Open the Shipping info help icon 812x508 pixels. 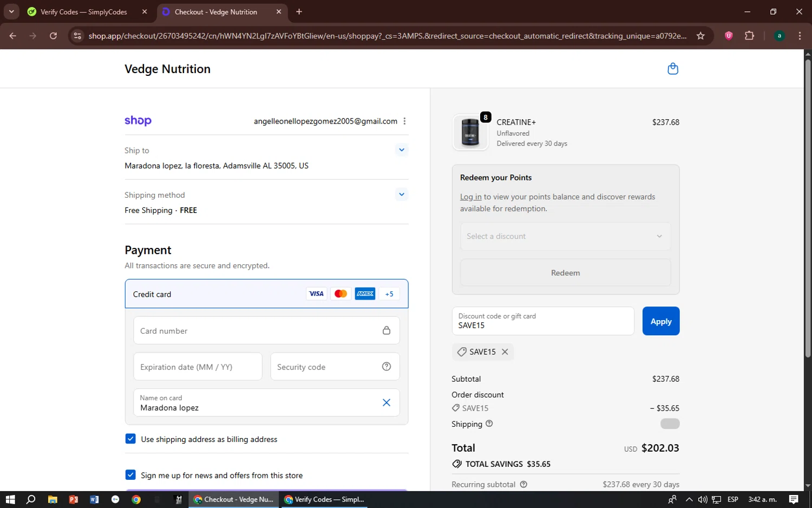pyautogui.click(x=489, y=424)
